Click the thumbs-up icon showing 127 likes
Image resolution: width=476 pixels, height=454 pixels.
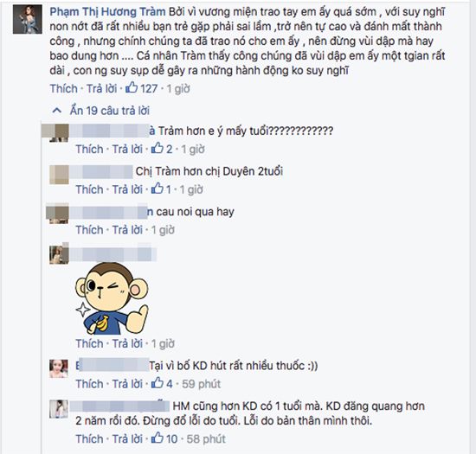132,88
